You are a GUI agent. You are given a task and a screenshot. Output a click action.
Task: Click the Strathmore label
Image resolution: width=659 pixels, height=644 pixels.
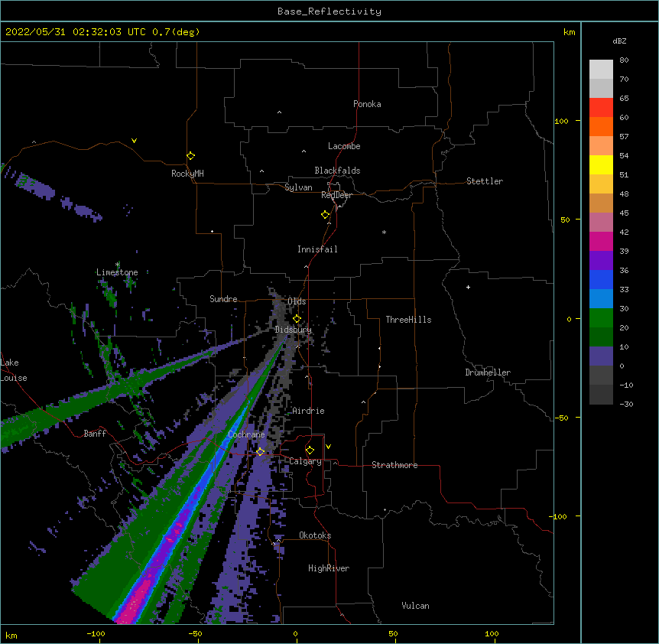pos(394,465)
